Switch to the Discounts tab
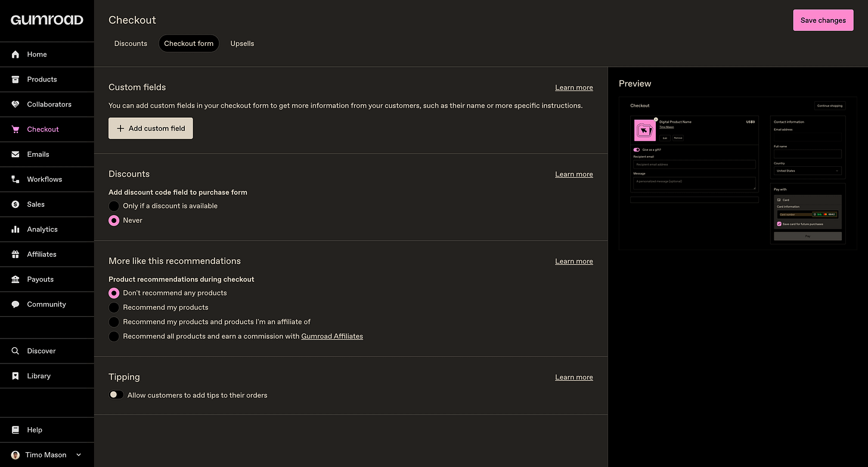 (131, 43)
